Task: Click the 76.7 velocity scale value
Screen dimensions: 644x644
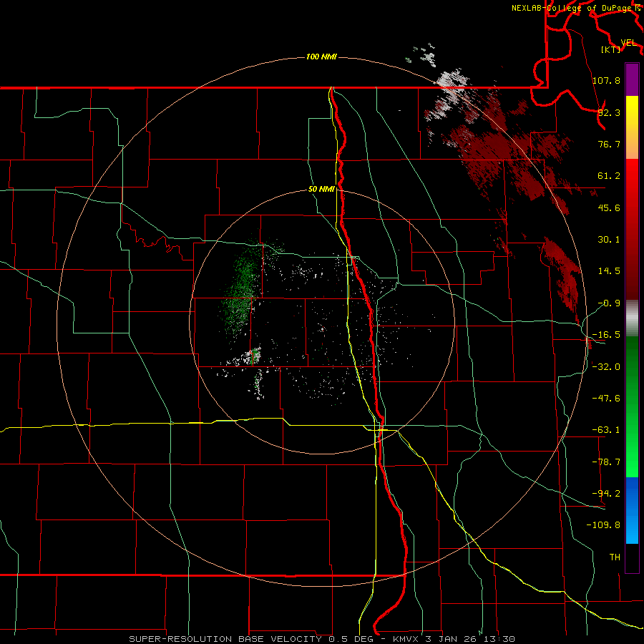Action: (609, 144)
